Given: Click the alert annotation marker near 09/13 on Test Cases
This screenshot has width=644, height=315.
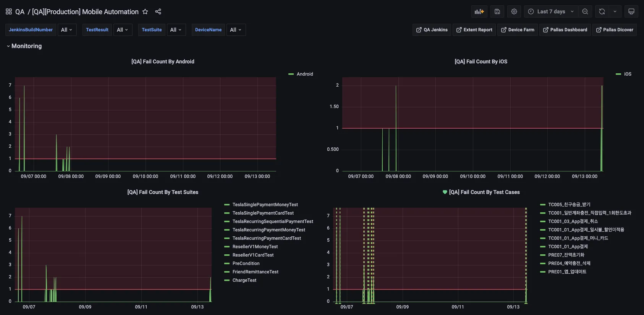Looking at the screenshot, I should (526, 303).
